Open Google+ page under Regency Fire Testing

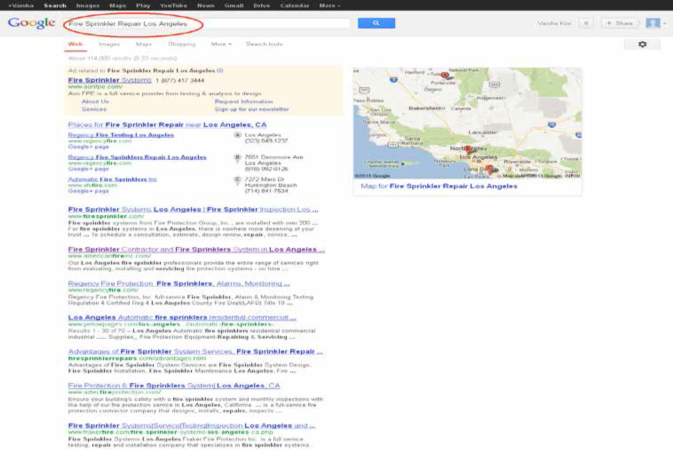[88, 147]
